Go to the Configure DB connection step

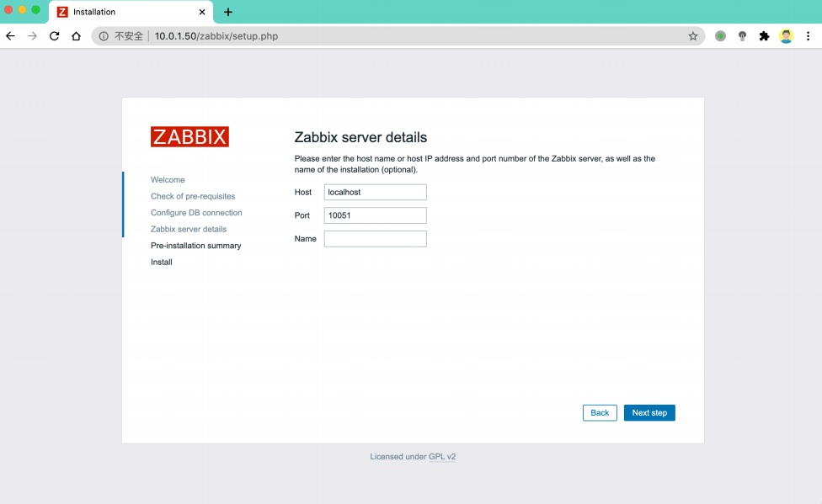pyautogui.click(x=196, y=213)
